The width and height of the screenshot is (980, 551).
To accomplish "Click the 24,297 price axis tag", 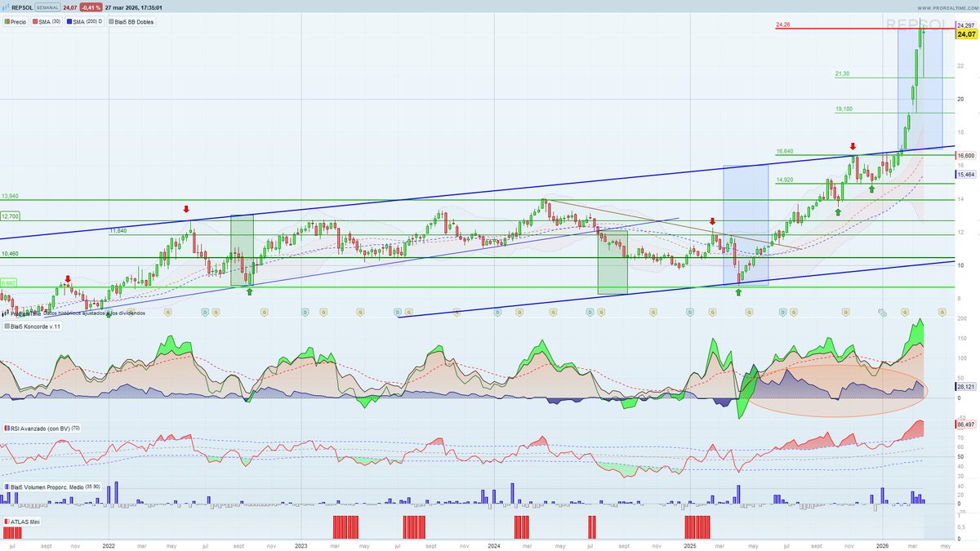I will click(966, 26).
